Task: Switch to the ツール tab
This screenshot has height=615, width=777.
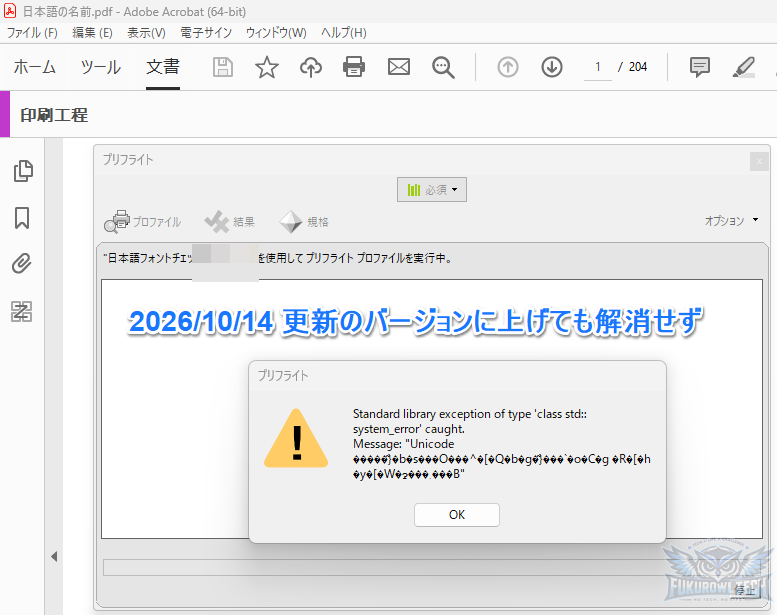Action: [x=101, y=67]
